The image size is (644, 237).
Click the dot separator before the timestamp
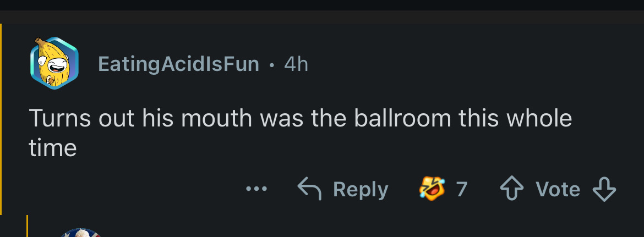[271, 65]
